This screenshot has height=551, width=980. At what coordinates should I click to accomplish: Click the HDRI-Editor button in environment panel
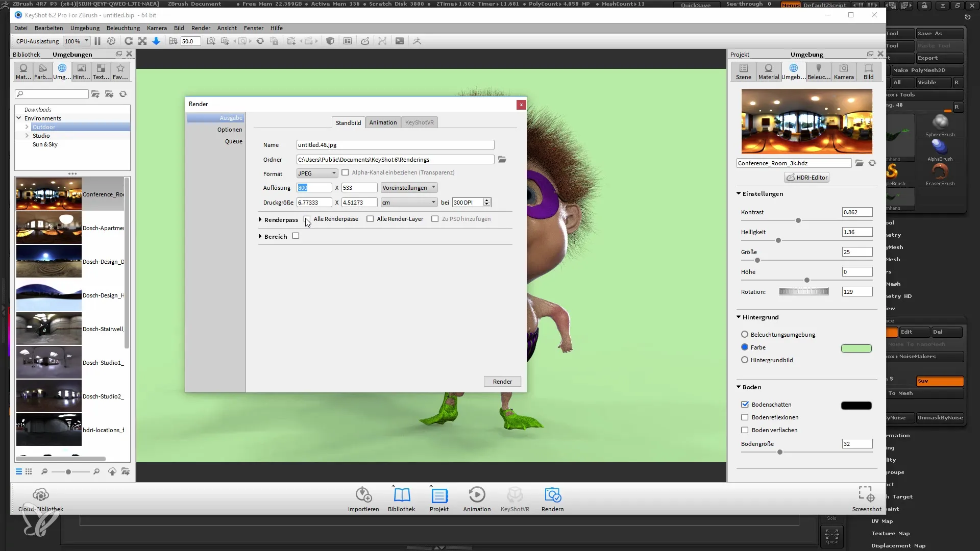click(x=807, y=177)
